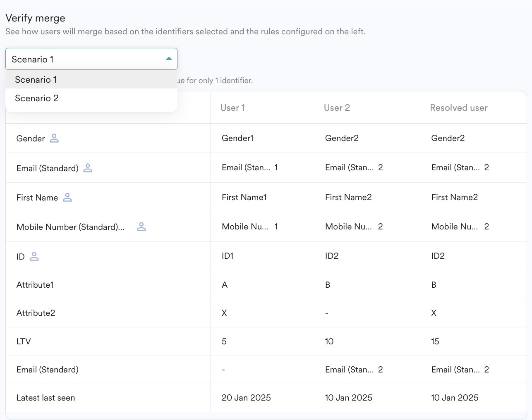532x420 pixels.
Task: Click the Resolved user column header
Action: pos(458,108)
